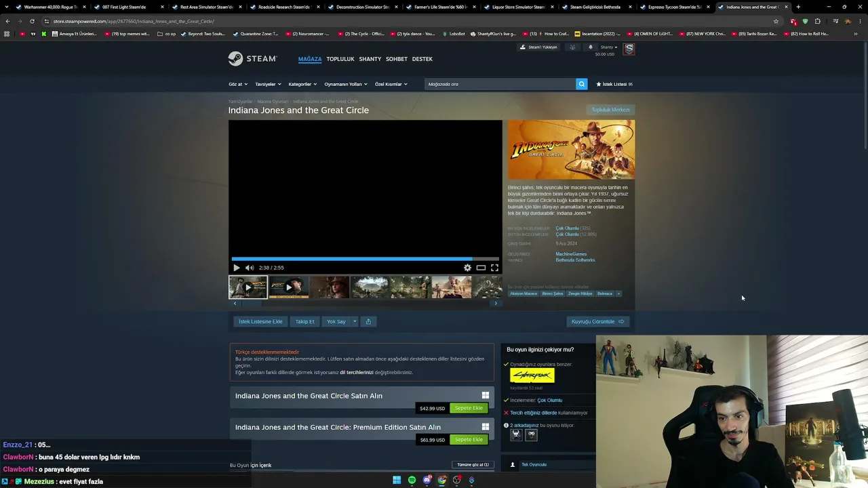Image resolution: width=868 pixels, height=488 pixels.
Task: Open the TOPLULUK menu
Action: pyautogui.click(x=340, y=59)
